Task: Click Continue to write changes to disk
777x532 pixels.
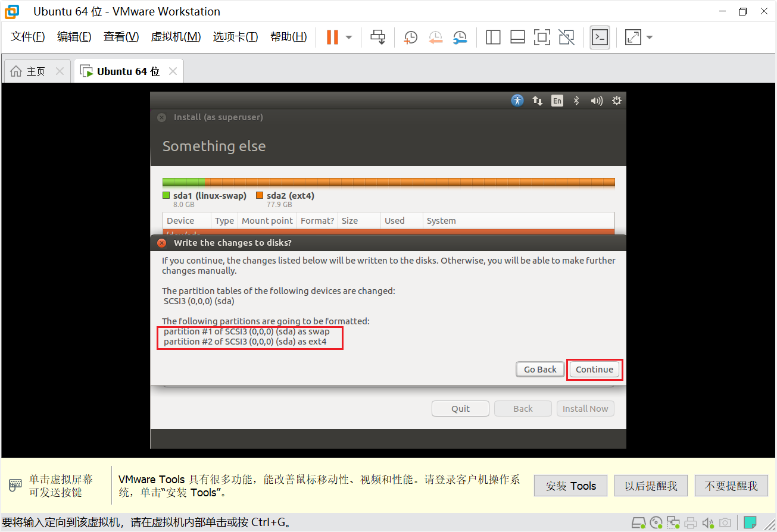Action: (594, 370)
